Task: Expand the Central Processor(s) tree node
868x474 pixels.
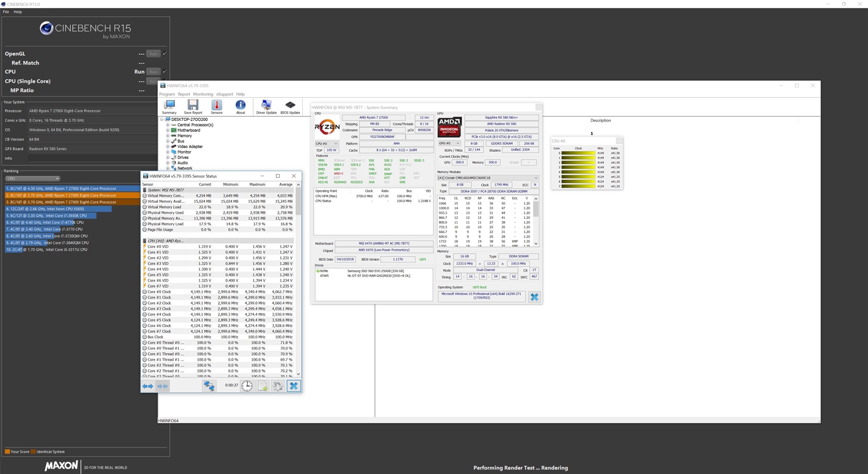Action: tap(168, 125)
